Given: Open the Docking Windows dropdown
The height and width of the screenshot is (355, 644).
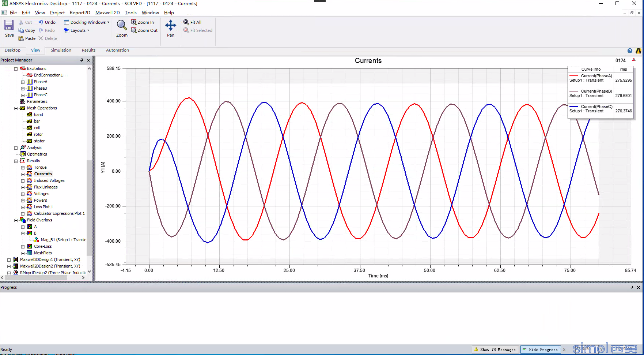Looking at the screenshot, I should (87, 22).
